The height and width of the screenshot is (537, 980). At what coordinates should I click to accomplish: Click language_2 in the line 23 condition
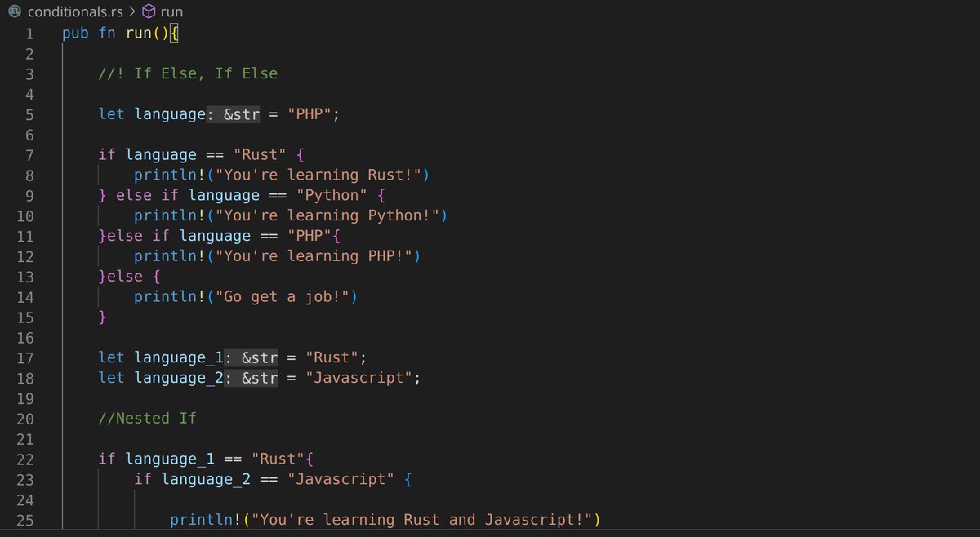[x=206, y=479]
